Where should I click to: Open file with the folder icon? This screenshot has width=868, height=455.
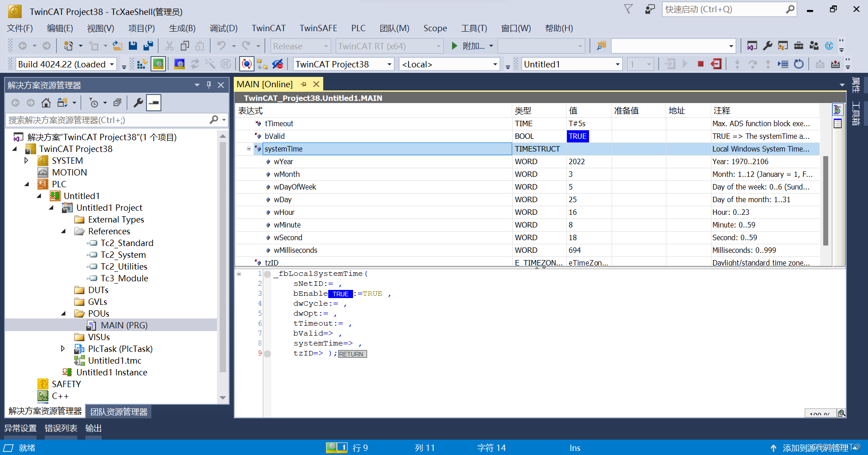[117, 46]
